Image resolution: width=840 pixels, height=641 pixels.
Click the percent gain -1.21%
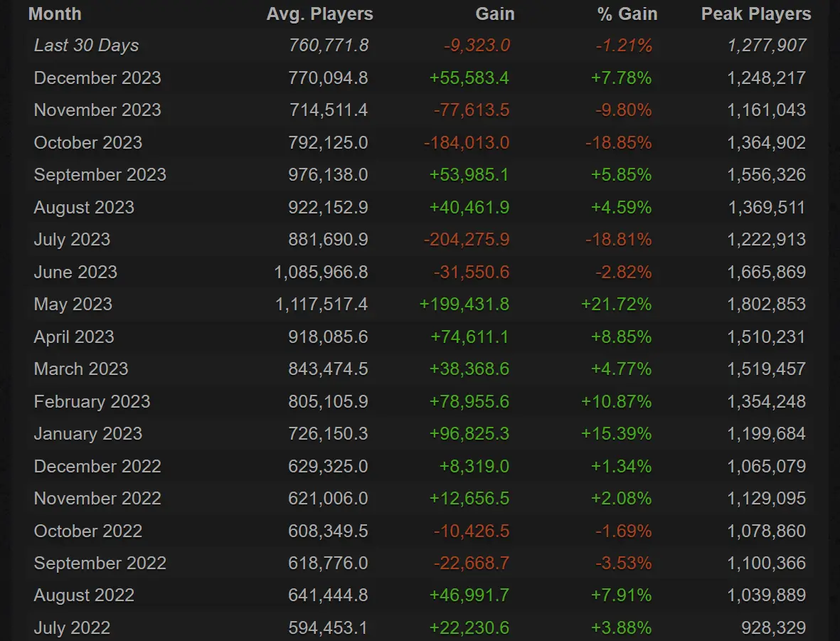coord(624,46)
